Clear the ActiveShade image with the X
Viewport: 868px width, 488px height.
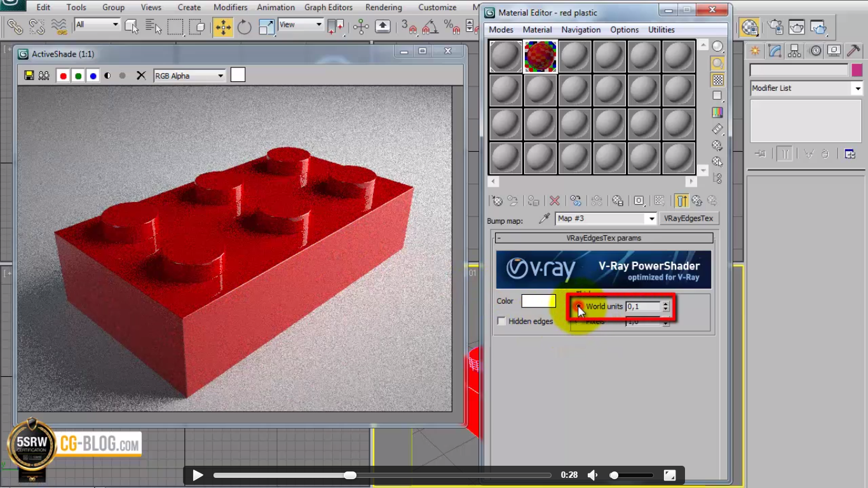pyautogui.click(x=141, y=76)
